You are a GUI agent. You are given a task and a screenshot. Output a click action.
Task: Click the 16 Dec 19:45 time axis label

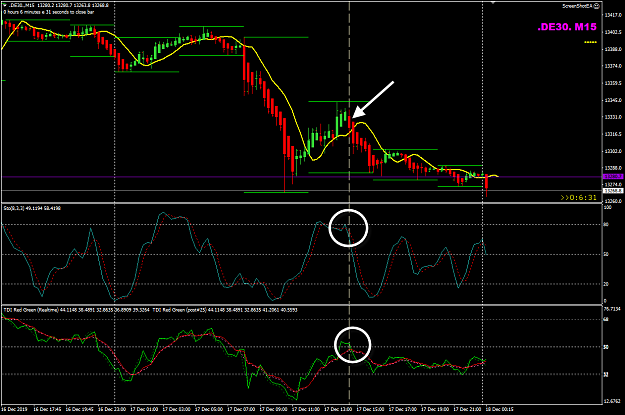click(79, 409)
